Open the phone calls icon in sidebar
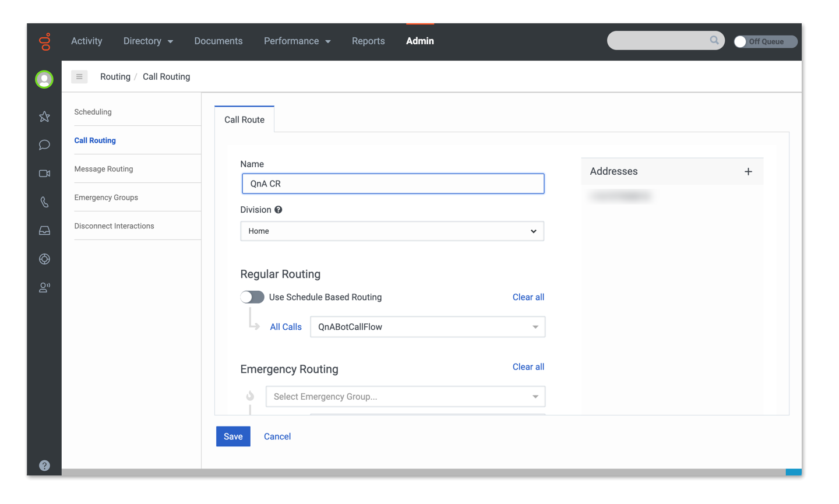Viewport: 839px width, 504px height. (x=44, y=202)
